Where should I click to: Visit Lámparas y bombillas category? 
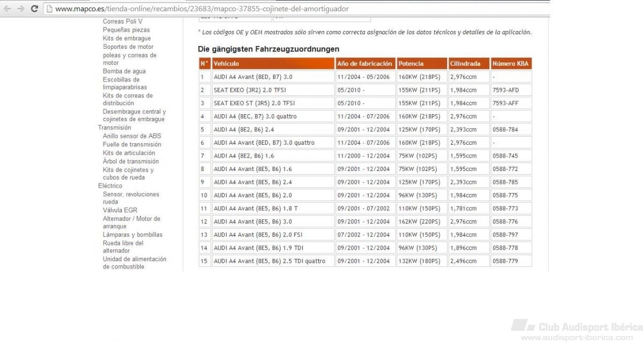pyautogui.click(x=133, y=235)
